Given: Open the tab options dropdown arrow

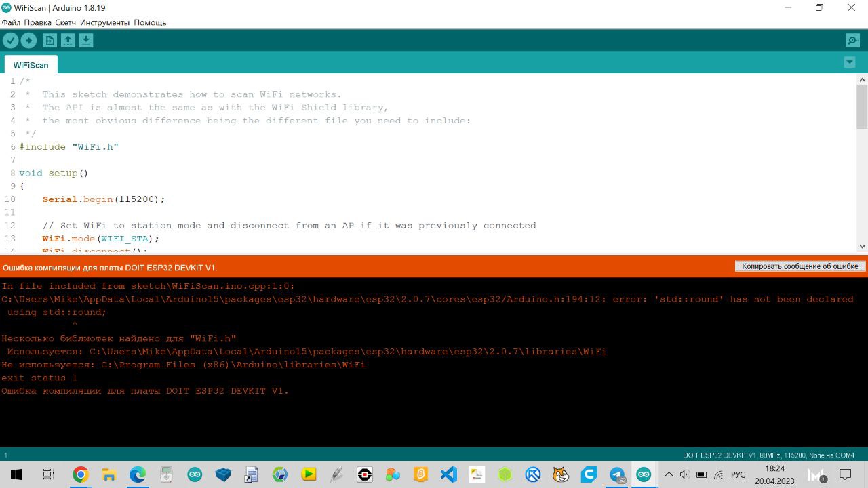Looking at the screenshot, I should [x=850, y=62].
